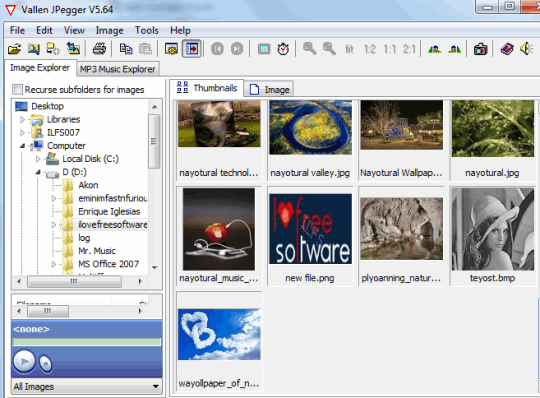Collapse the Computer tree node

pos(22,146)
